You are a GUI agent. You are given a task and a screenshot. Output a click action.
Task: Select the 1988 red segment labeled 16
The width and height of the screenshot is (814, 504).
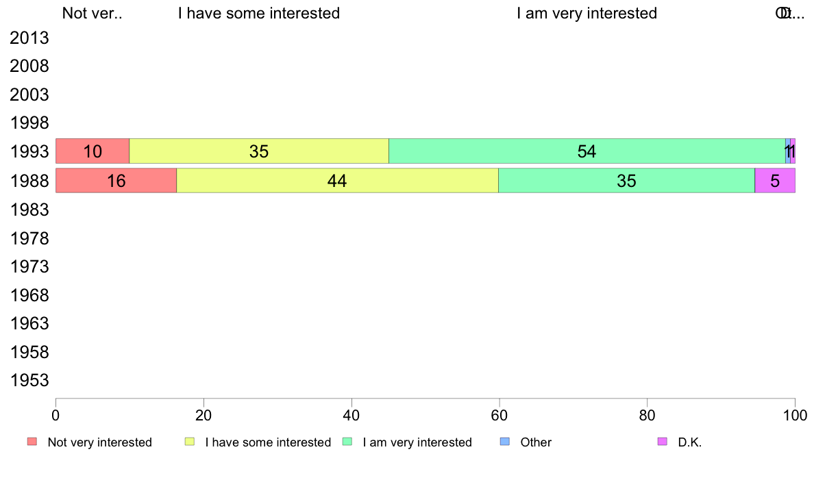(x=116, y=181)
